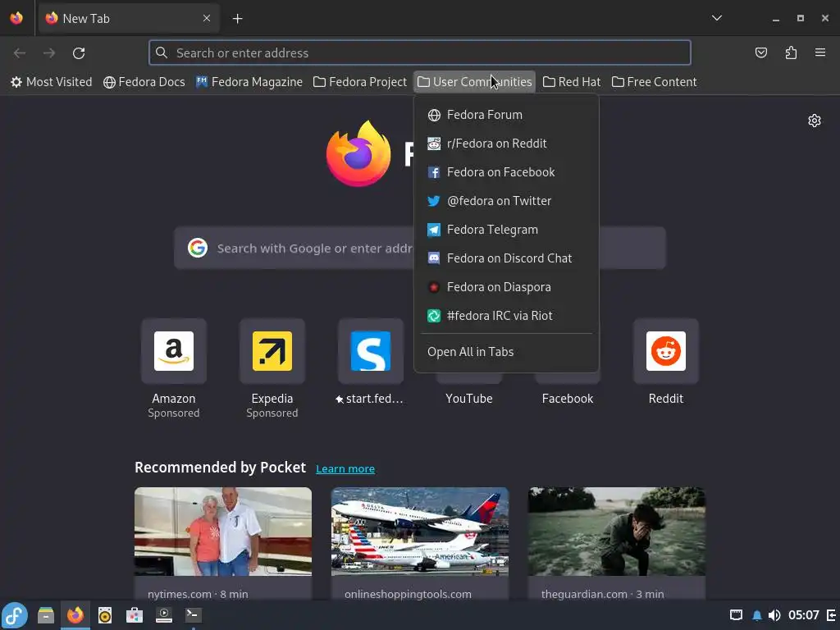The width and height of the screenshot is (840, 630).
Task: Open the nytimes.com Pocket story thumbnail
Action: pos(223,532)
